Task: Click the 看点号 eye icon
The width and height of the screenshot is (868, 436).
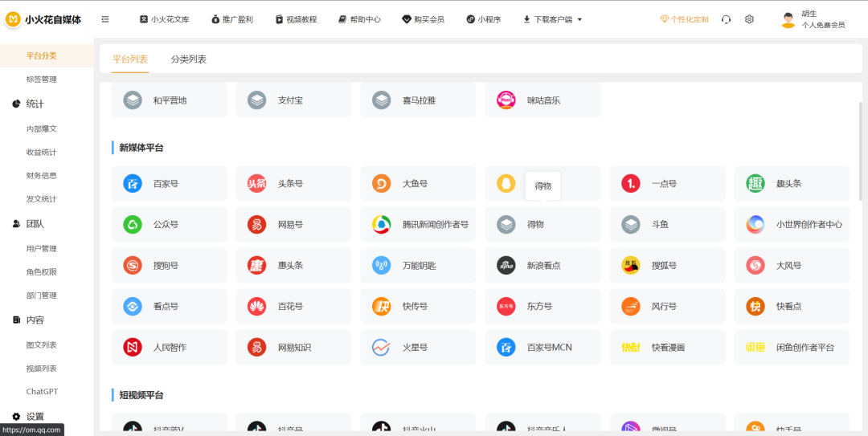Action: click(x=133, y=307)
